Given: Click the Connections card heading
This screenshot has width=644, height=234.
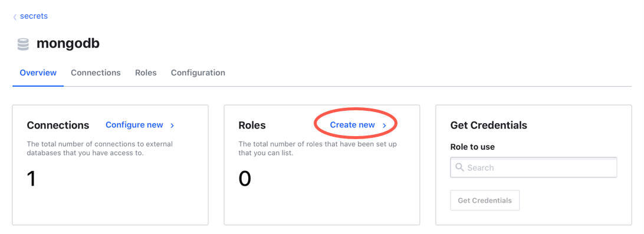Looking at the screenshot, I should pos(58,125).
